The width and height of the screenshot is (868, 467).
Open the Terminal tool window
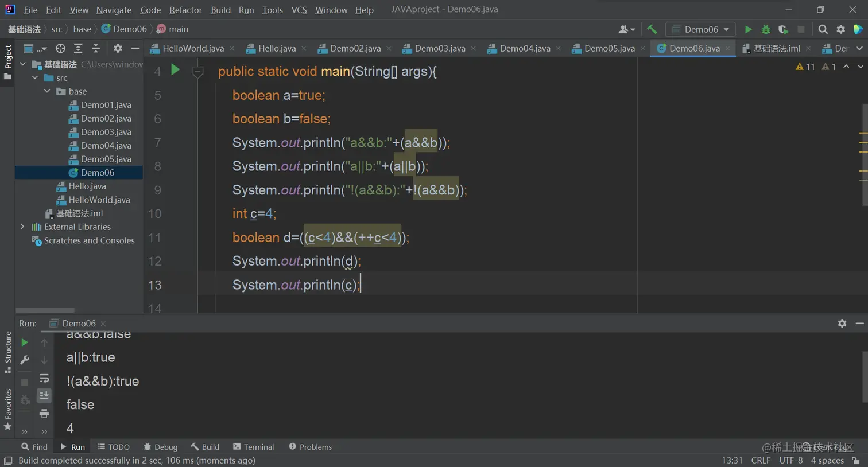point(253,447)
